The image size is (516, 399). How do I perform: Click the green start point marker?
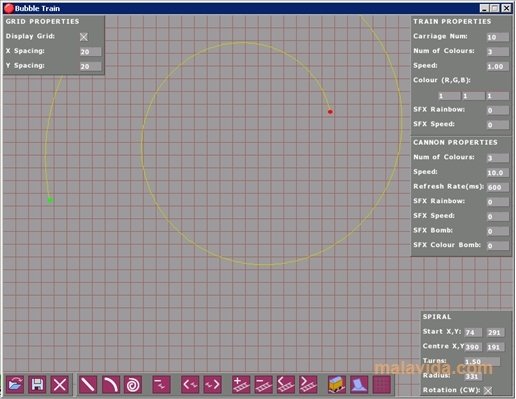click(50, 200)
